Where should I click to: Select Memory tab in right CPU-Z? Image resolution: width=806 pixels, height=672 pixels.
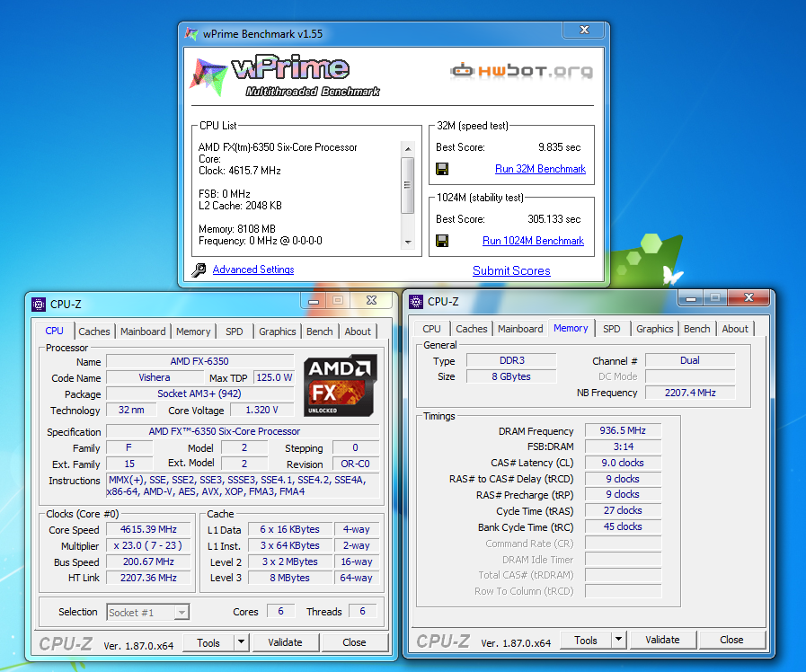click(x=571, y=328)
